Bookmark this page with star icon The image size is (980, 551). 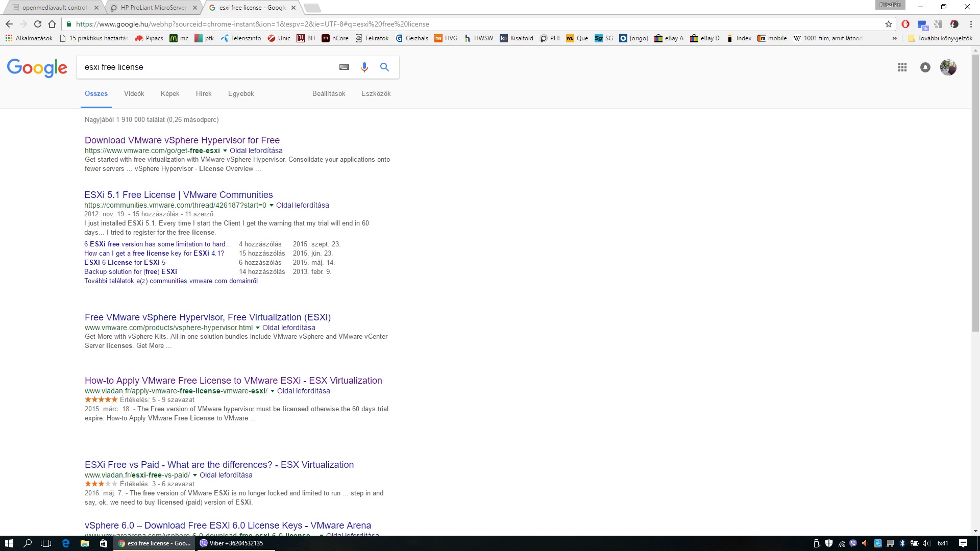coord(889,24)
